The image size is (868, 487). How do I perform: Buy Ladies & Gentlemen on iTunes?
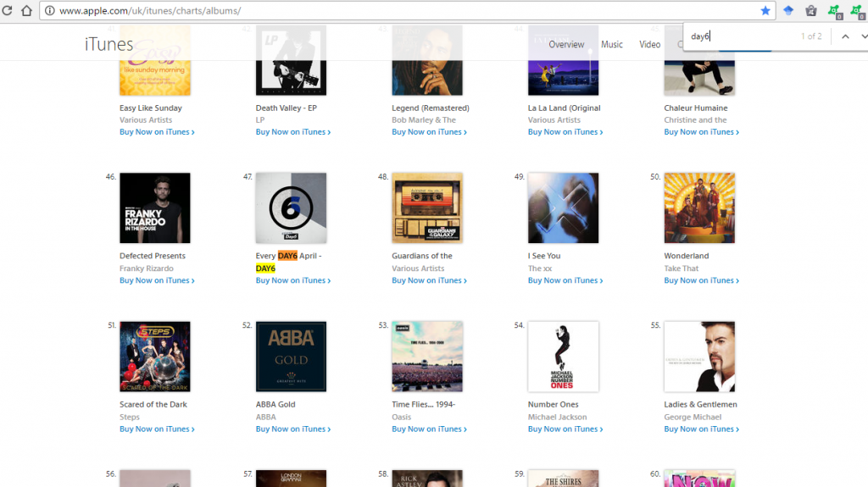click(x=702, y=429)
